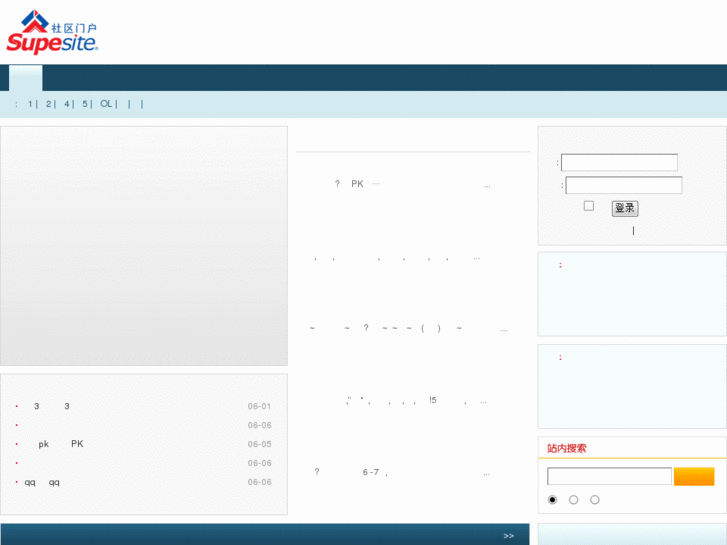Select the middle search radio button
The image size is (727, 545).
pos(574,500)
